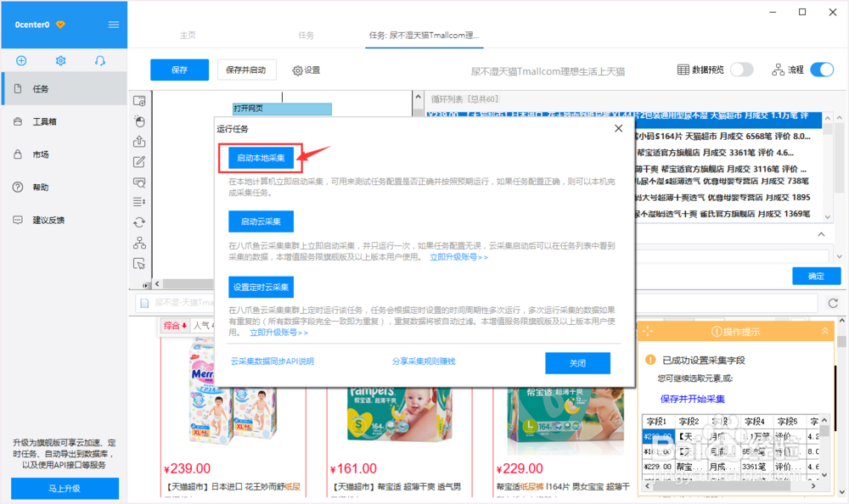Select the open webpage step tool icon
The width and height of the screenshot is (849, 504).
point(139,101)
